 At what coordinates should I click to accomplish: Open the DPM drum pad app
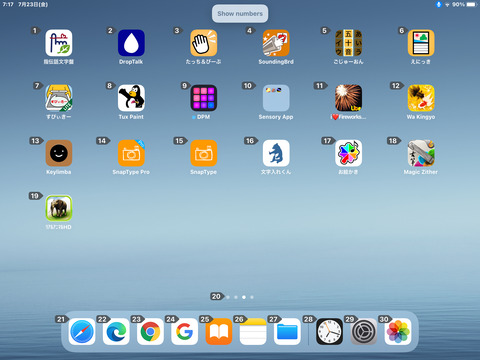(x=204, y=98)
